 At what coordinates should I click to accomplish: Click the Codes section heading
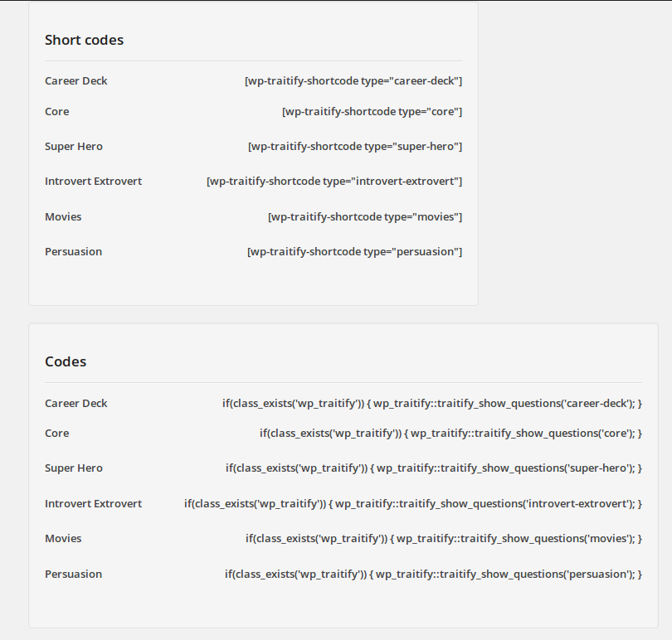(66, 361)
